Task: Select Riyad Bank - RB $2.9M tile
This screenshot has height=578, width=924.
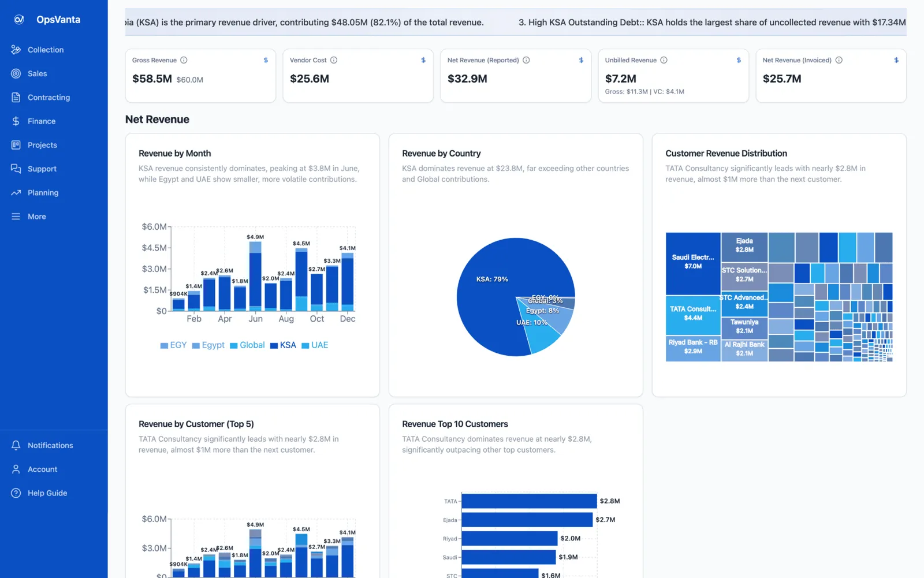Action: 693,348
